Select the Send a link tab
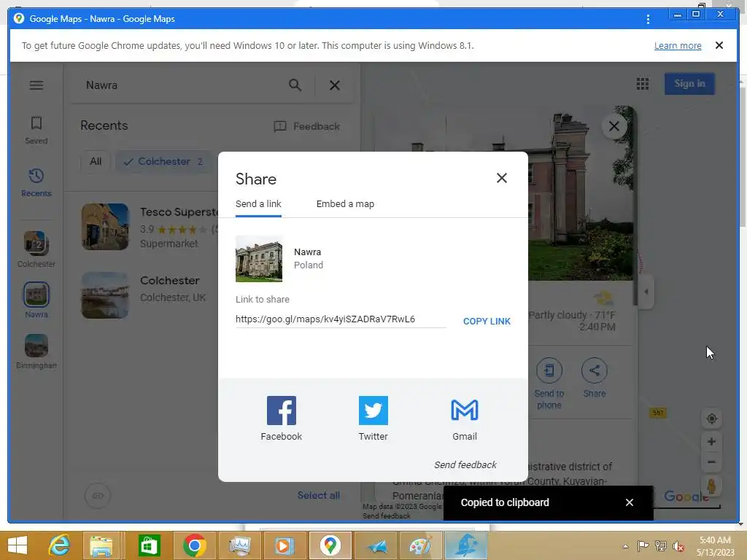747x560 pixels. (258, 204)
